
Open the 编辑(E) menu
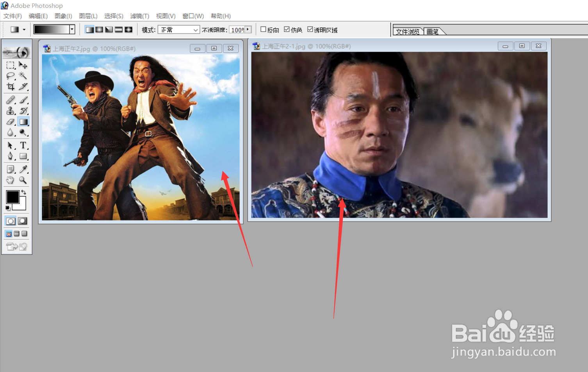click(38, 16)
